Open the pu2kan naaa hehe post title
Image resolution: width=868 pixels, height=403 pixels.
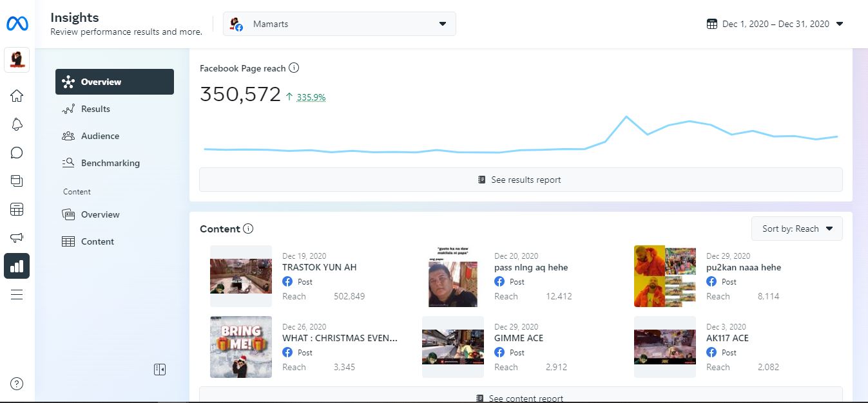tap(743, 267)
